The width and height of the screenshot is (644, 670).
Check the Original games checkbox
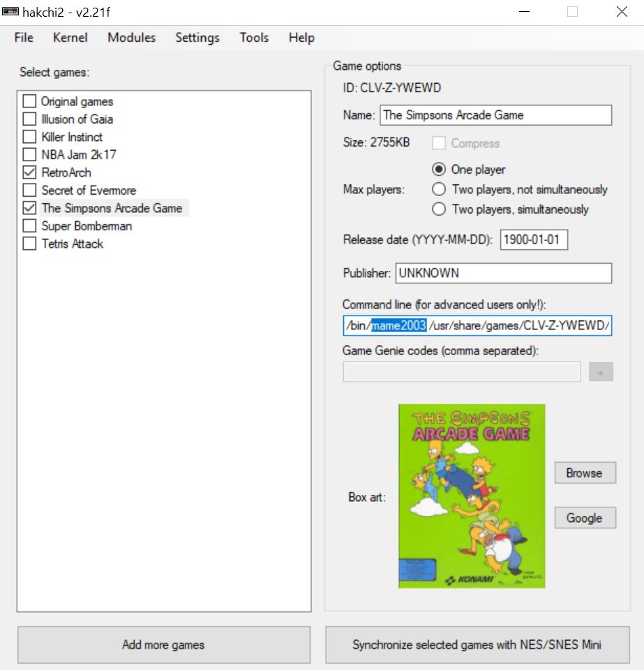29,101
